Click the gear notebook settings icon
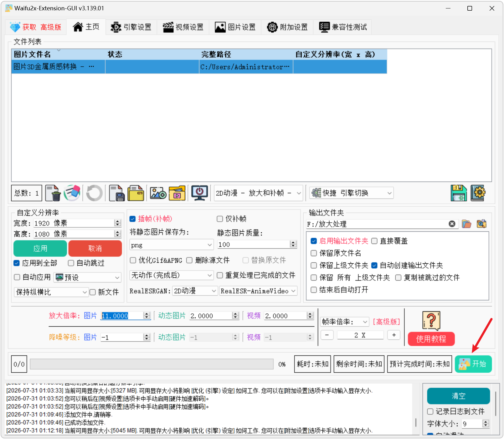The height and width of the screenshot is (439, 504). pyautogui.click(x=478, y=193)
